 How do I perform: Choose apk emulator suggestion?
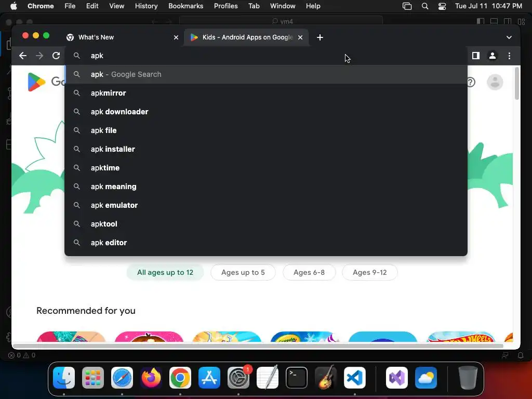click(266, 205)
